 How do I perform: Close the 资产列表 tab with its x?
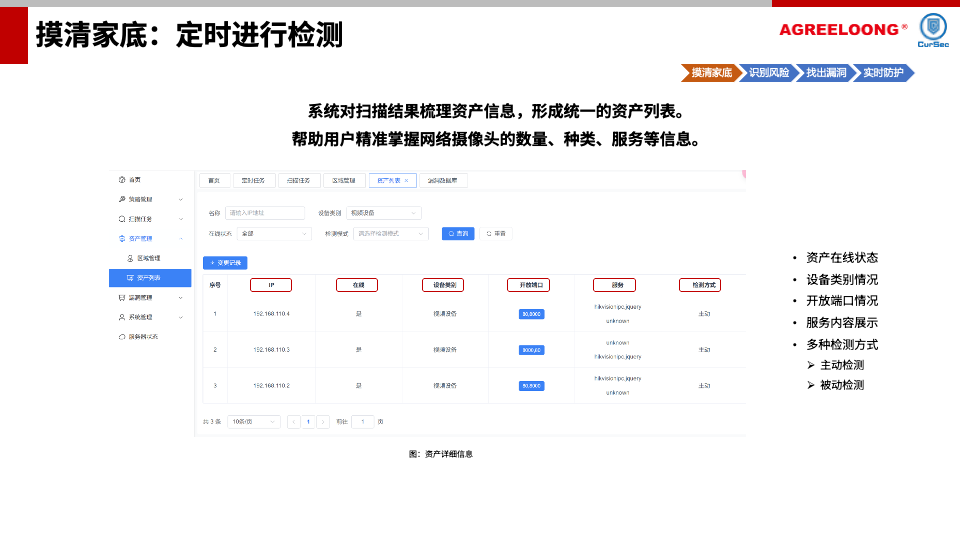[407, 181]
